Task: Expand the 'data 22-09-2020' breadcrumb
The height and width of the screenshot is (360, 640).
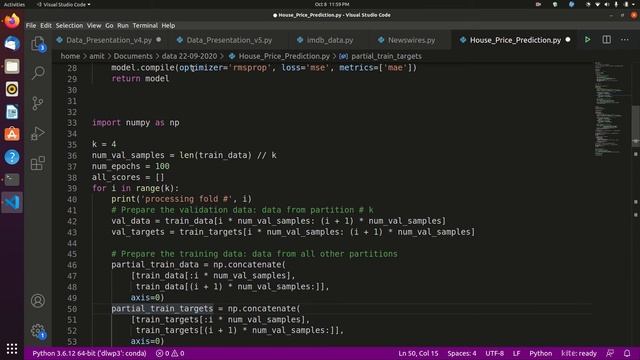Action: click(x=189, y=56)
